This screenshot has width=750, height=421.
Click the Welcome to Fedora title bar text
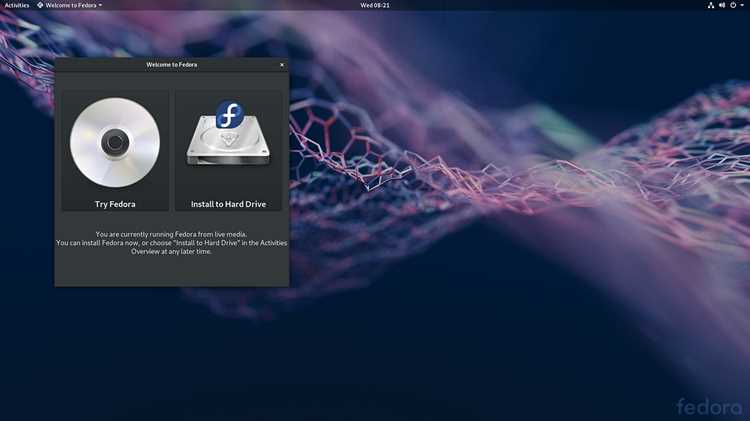[172, 65]
